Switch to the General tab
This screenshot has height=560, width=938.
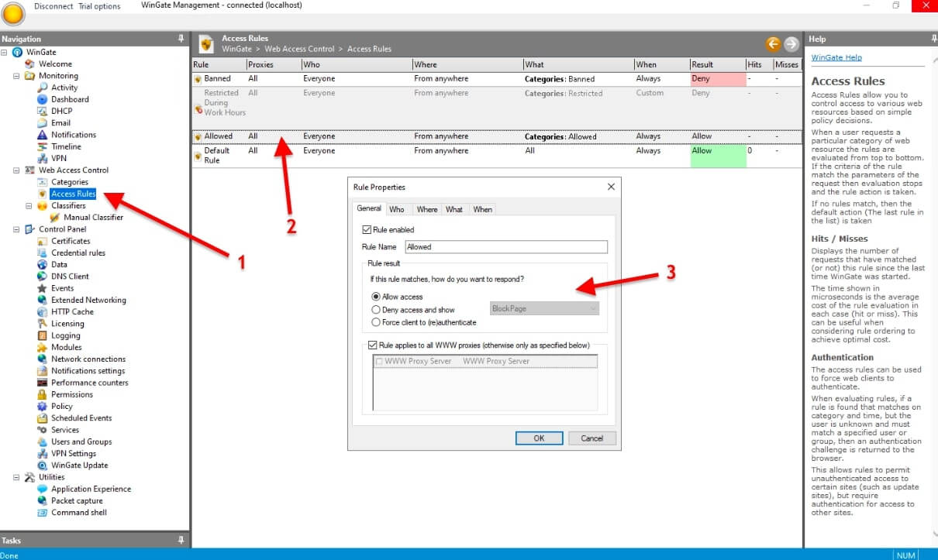tap(369, 208)
